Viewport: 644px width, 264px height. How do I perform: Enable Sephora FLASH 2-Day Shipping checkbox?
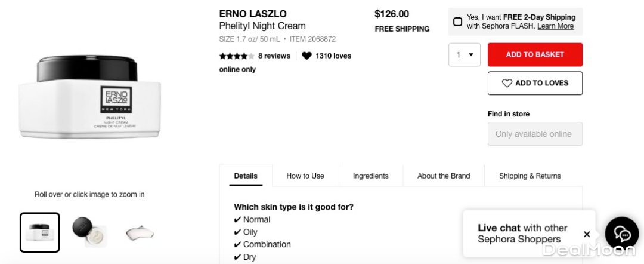(x=457, y=22)
